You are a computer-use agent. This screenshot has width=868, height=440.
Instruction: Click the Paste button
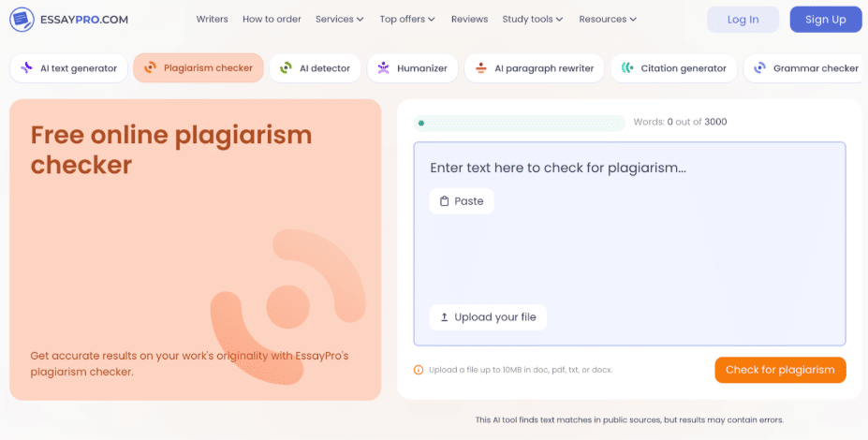pyautogui.click(x=462, y=201)
